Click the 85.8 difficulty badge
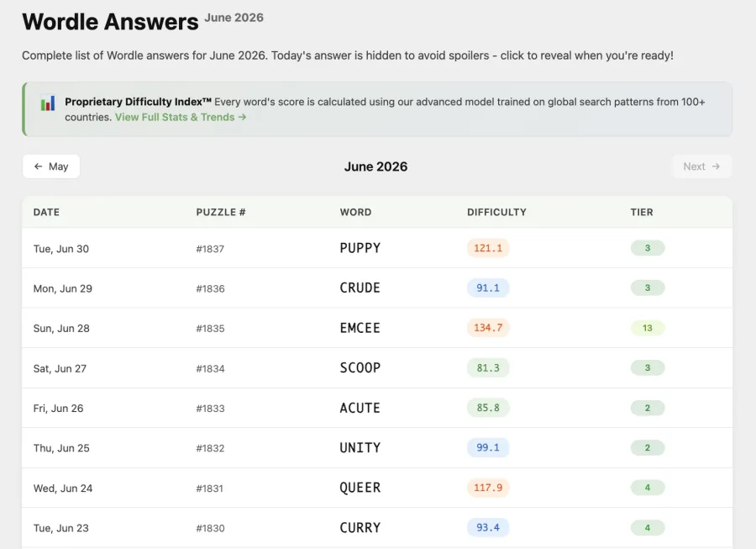 click(488, 408)
